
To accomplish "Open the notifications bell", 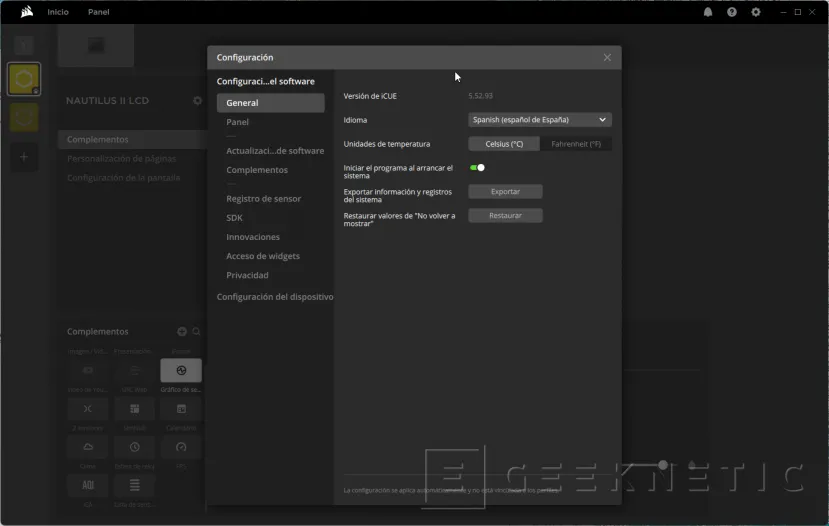I will [708, 12].
